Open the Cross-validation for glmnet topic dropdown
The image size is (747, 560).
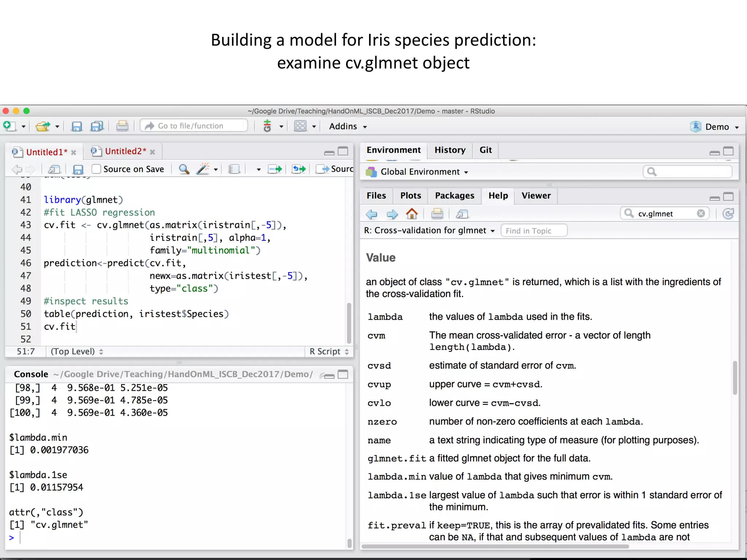click(429, 230)
